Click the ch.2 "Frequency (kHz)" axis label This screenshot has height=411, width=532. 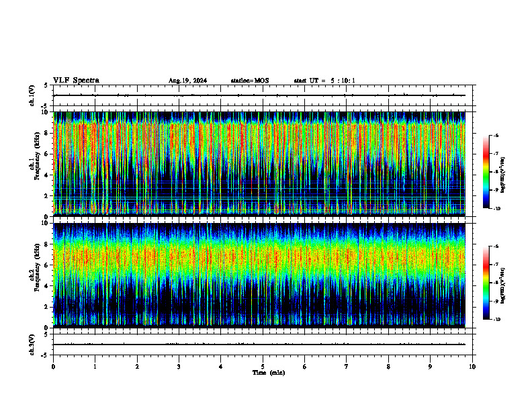pyautogui.click(x=37, y=267)
